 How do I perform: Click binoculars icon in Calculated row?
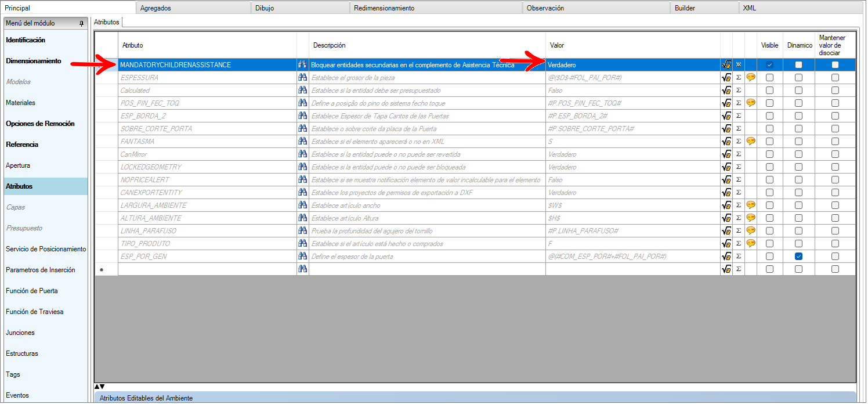pos(302,91)
